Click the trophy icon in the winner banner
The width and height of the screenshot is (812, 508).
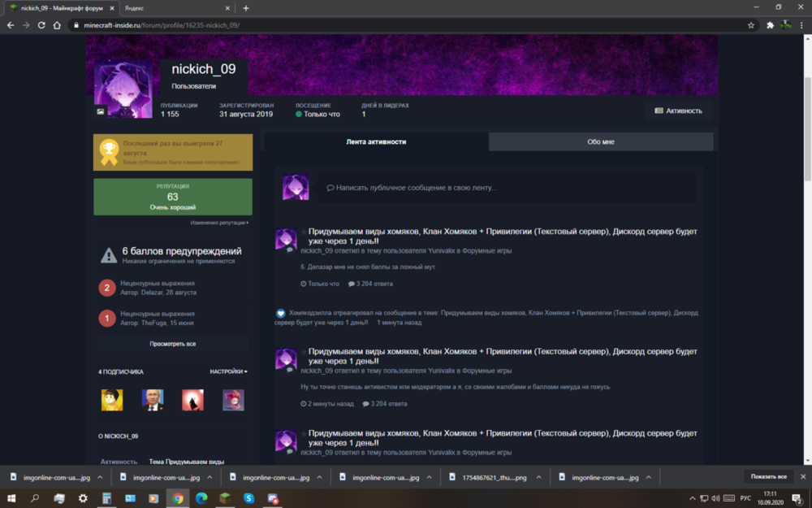pyautogui.click(x=109, y=152)
